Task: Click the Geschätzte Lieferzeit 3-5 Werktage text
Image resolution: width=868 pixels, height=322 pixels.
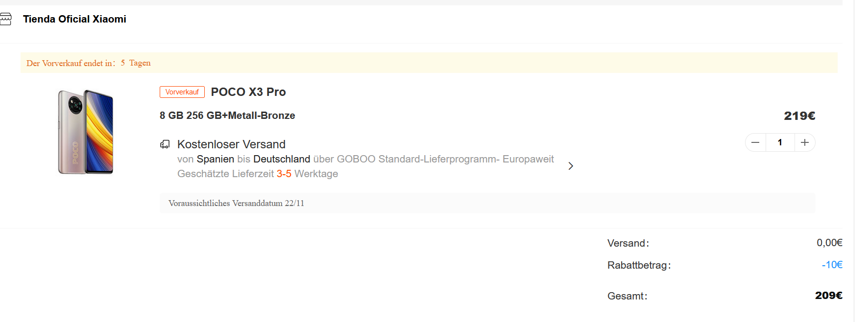Action: 258,174
